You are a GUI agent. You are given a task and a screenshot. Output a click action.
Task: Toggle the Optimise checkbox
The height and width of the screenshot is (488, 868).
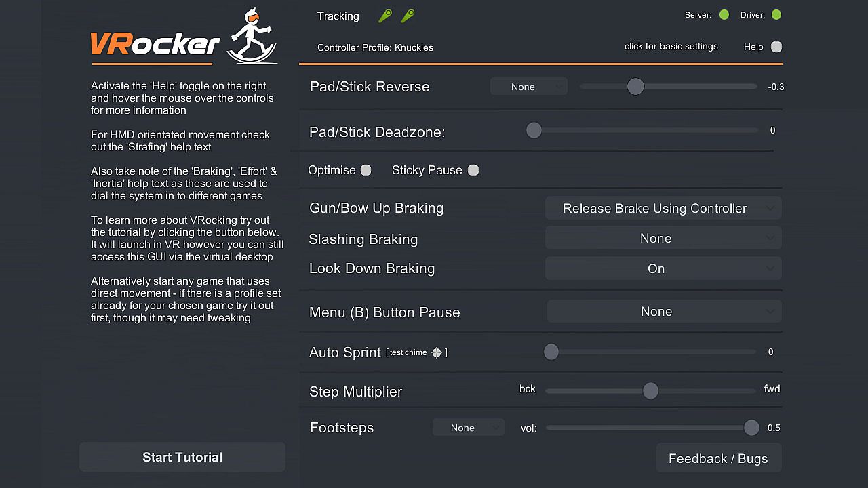tap(366, 170)
